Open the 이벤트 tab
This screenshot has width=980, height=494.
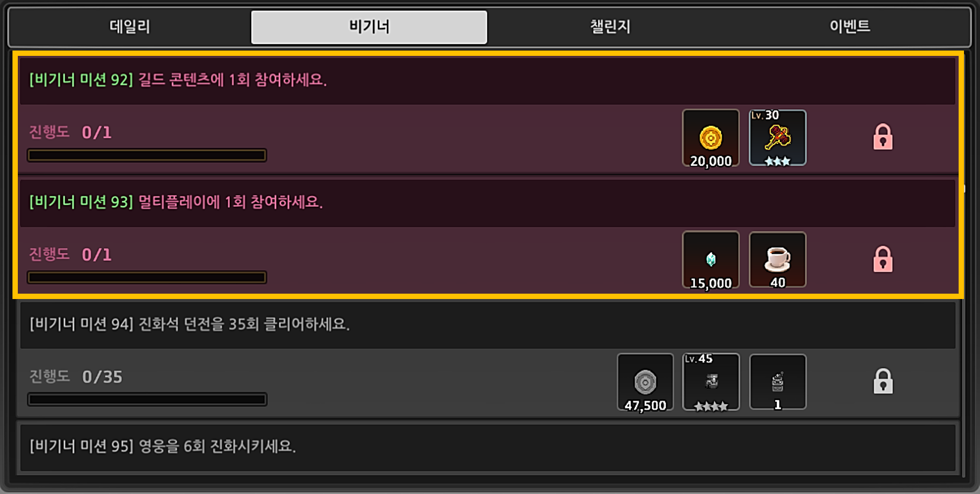coord(850,27)
